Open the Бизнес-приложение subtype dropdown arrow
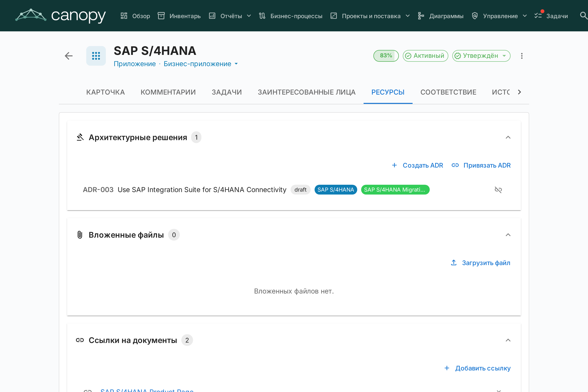This screenshot has height=392, width=588. [236, 64]
